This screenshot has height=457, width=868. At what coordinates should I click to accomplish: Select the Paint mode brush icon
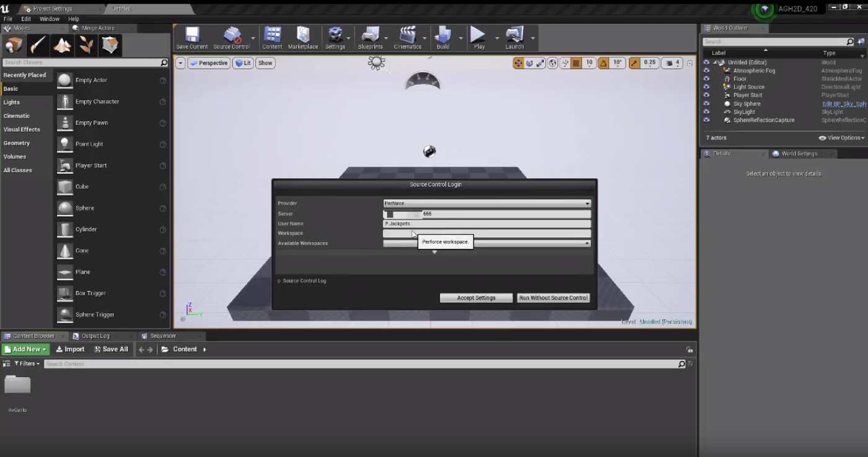38,45
